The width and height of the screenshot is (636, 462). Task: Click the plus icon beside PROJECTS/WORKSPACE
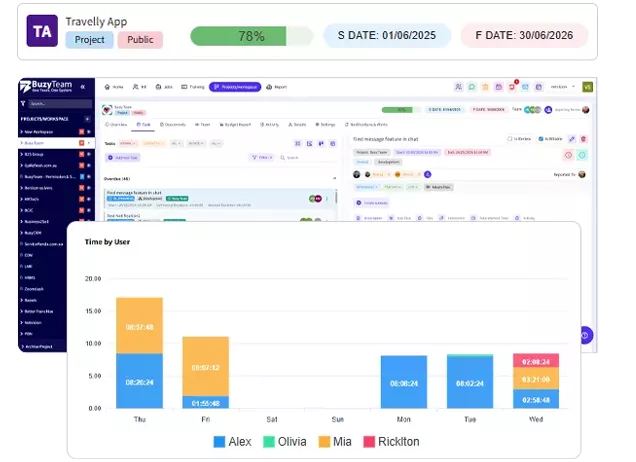click(x=87, y=119)
